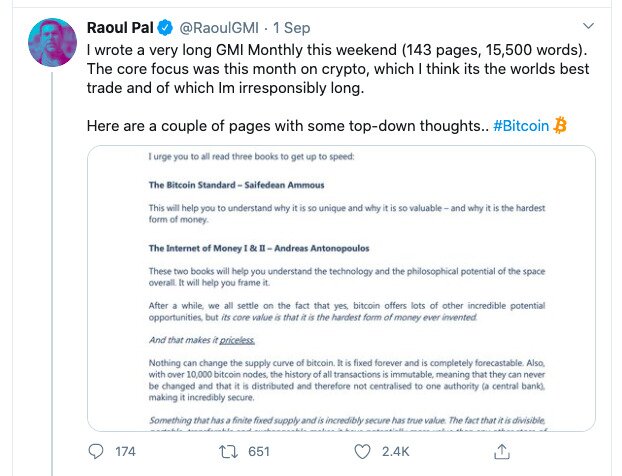The height and width of the screenshot is (476, 622).
Task: Open the #Bitcoin hashtag link
Action: 520,126
